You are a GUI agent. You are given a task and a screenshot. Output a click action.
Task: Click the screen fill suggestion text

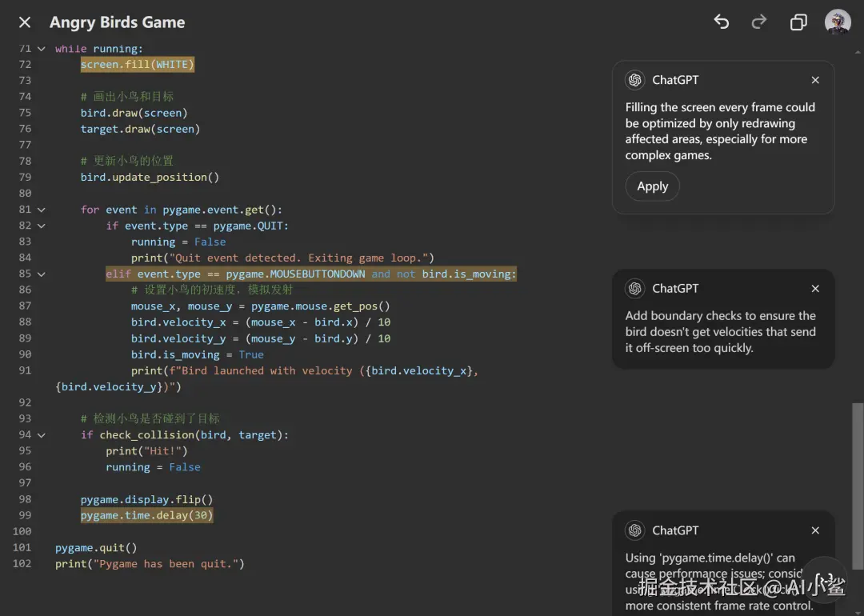720,131
